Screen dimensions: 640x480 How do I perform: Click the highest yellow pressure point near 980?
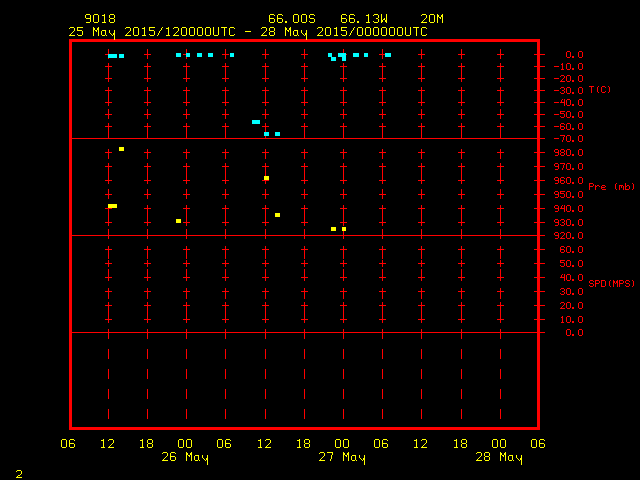pos(121,149)
